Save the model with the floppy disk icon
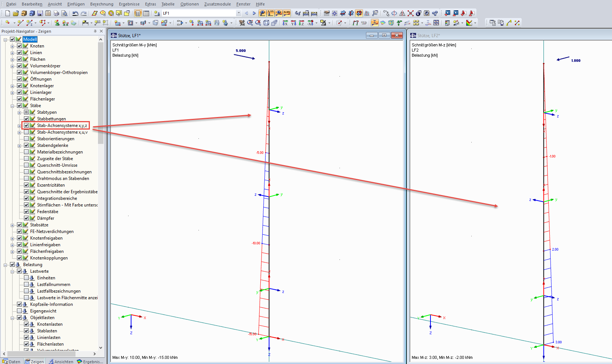 [x=40, y=13]
